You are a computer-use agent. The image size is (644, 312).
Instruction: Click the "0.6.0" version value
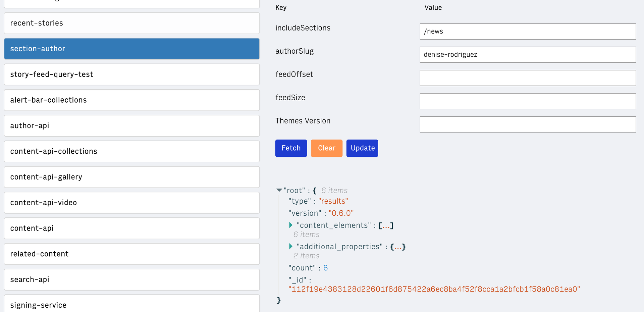point(341,213)
